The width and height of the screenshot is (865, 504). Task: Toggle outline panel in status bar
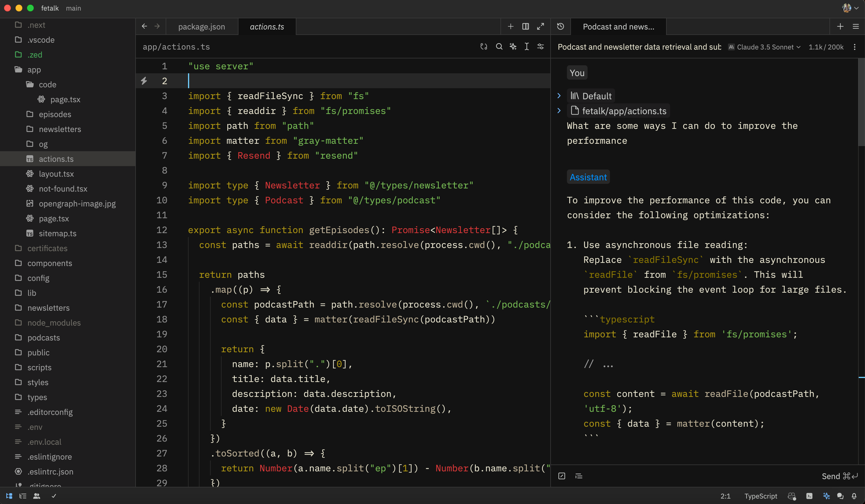click(23, 496)
